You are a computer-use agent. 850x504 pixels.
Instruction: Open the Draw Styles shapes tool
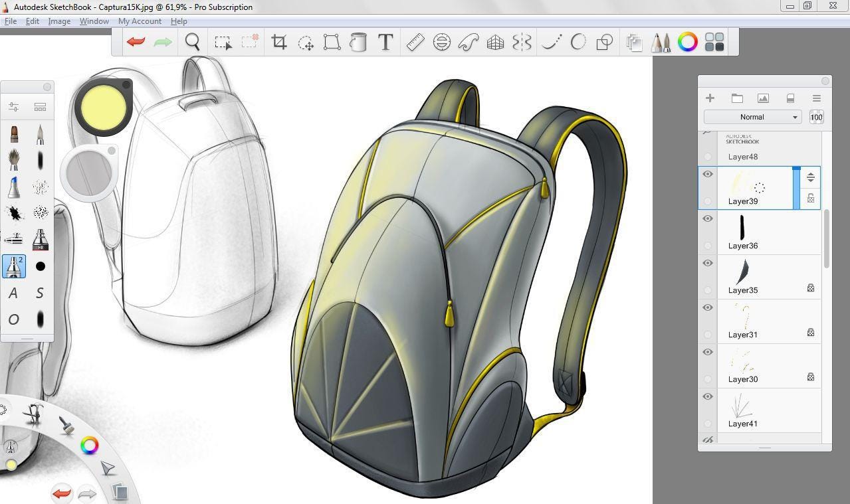pyautogui.click(x=604, y=42)
